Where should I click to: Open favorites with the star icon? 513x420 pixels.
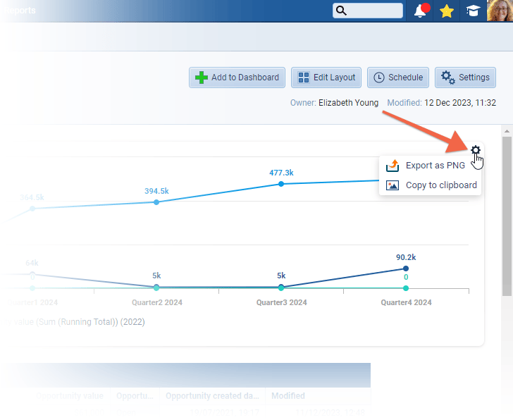coord(446,11)
